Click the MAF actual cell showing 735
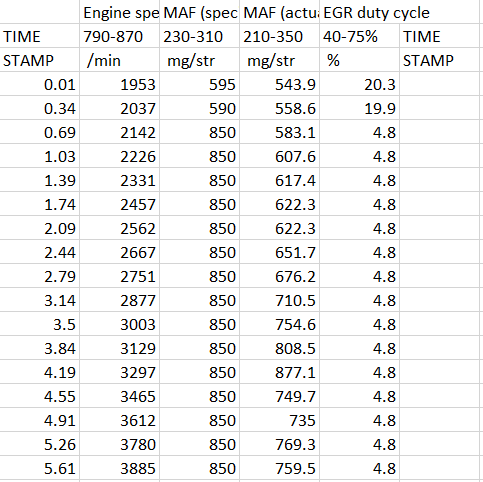483x482 pixels. 280,420
